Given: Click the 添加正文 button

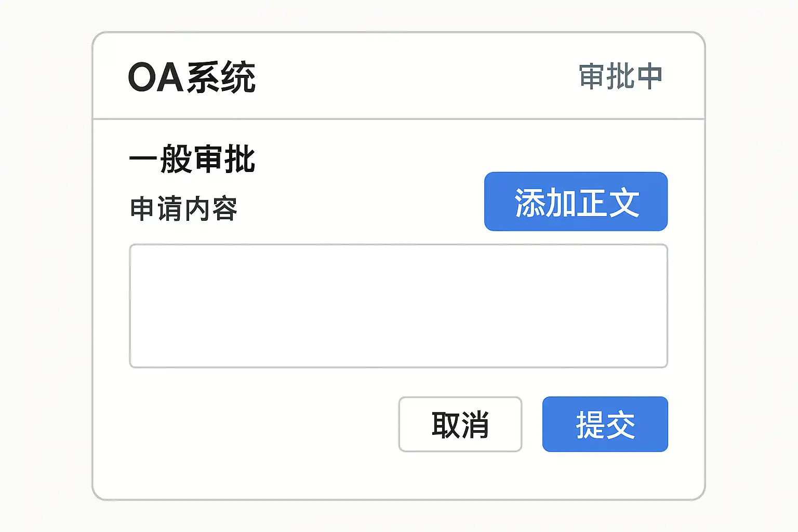Looking at the screenshot, I should (576, 202).
